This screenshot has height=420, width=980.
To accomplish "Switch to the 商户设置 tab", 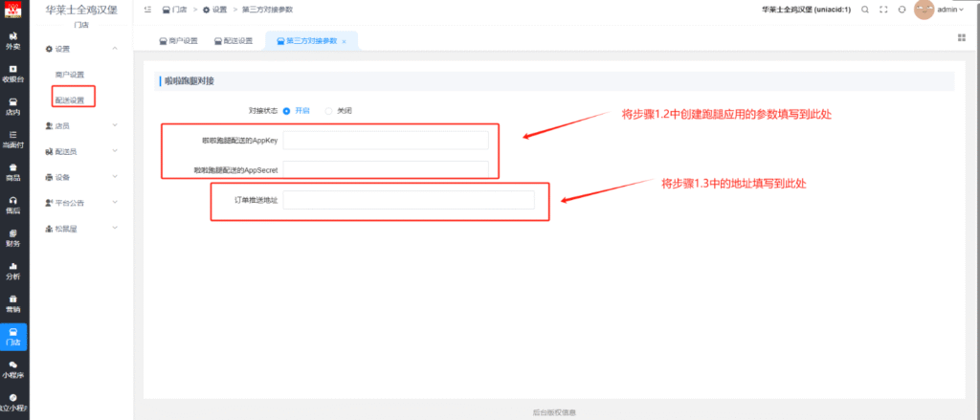I will click(177, 41).
